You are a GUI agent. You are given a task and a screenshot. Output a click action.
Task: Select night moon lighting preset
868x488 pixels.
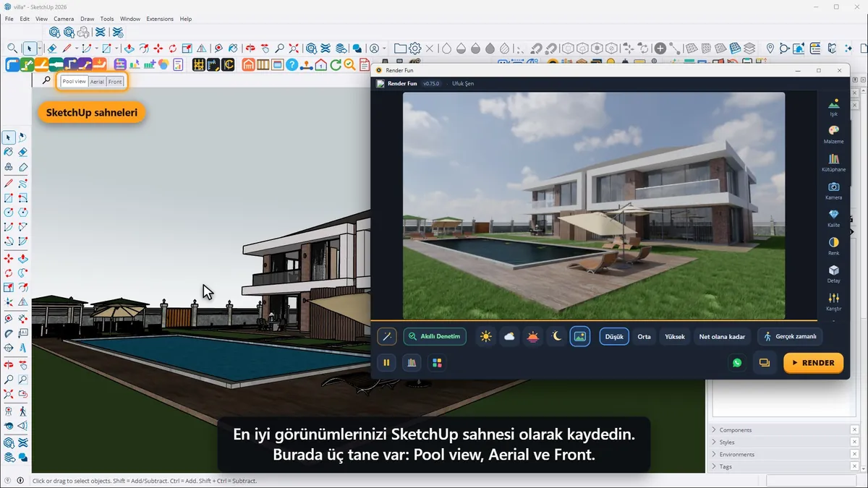[556, 336]
